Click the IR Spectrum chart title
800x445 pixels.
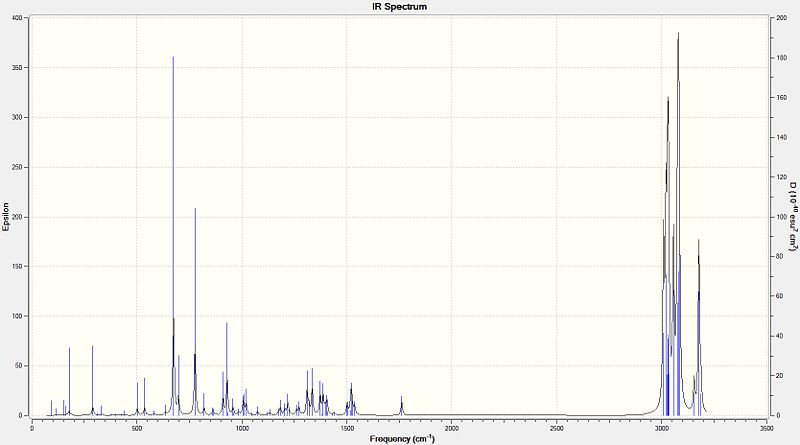[399, 7]
